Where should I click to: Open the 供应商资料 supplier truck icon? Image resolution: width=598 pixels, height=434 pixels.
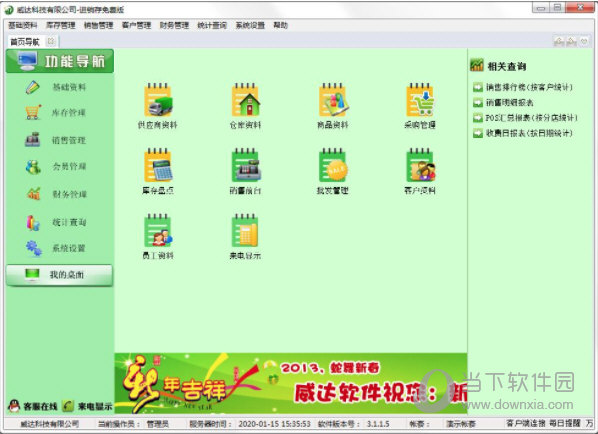click(x=158, y=100)
